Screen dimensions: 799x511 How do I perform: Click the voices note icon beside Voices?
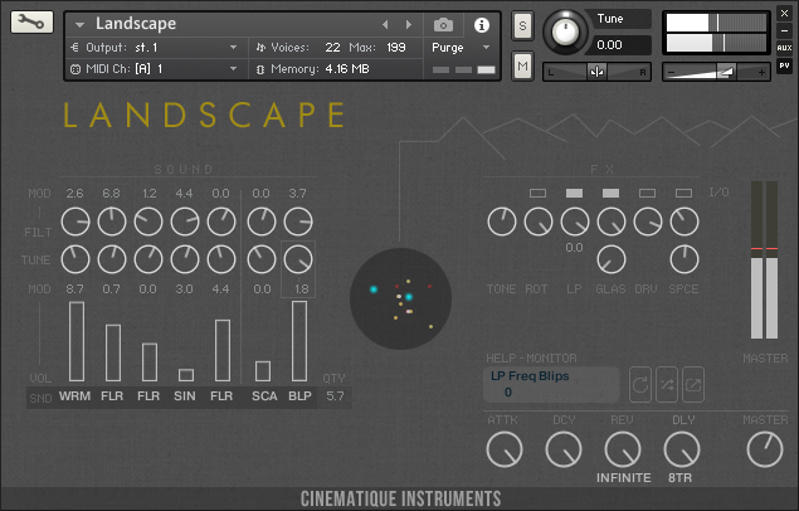[x=260, y=47]
